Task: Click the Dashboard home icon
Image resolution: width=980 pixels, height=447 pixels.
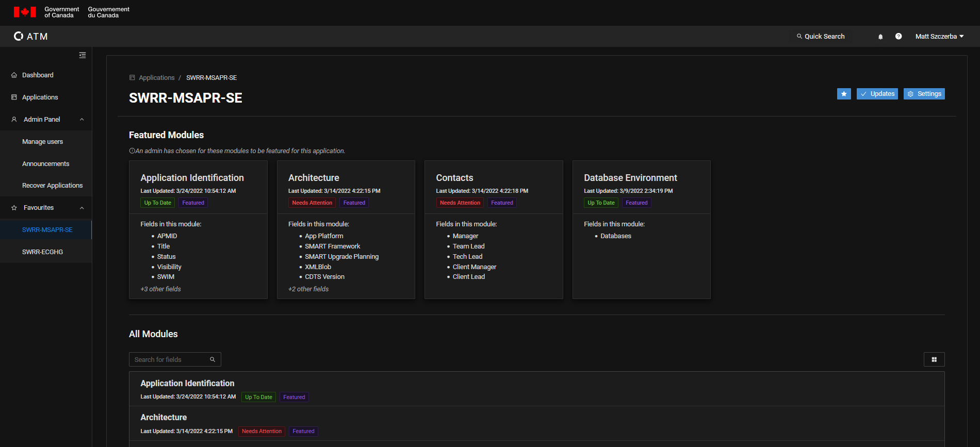Action: tap(14, 75)
